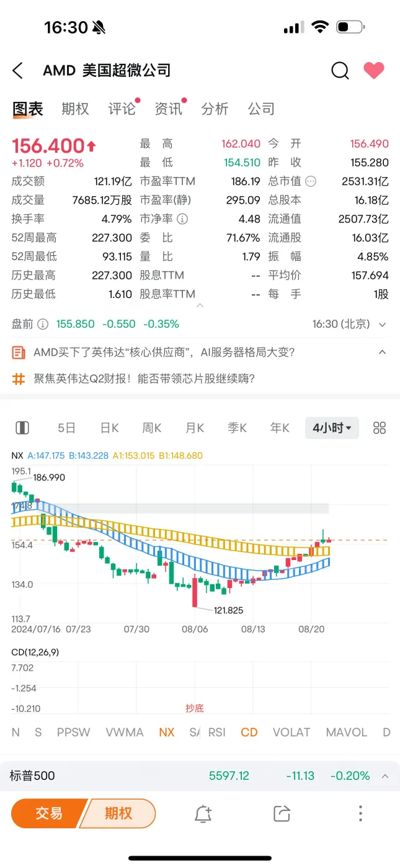The width and height of the screenshot is (400, 868).
Task: Collapse the news section chevron
Action: pyautogui.click(x=382, y=352)
